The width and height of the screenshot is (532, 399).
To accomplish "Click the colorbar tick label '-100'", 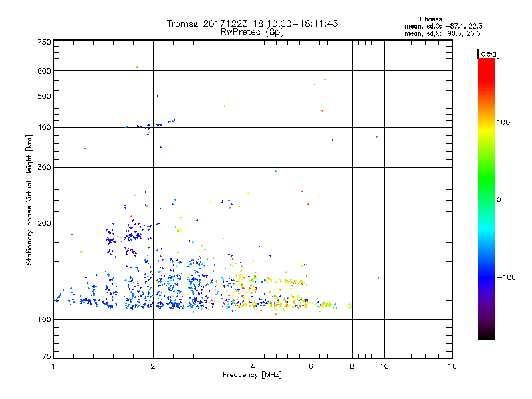I will pyautogui.click(x=507, y=277).
